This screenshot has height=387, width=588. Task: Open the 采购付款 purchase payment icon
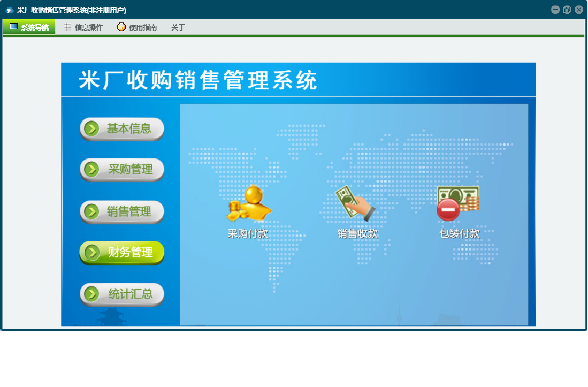(x=249, y=202)
